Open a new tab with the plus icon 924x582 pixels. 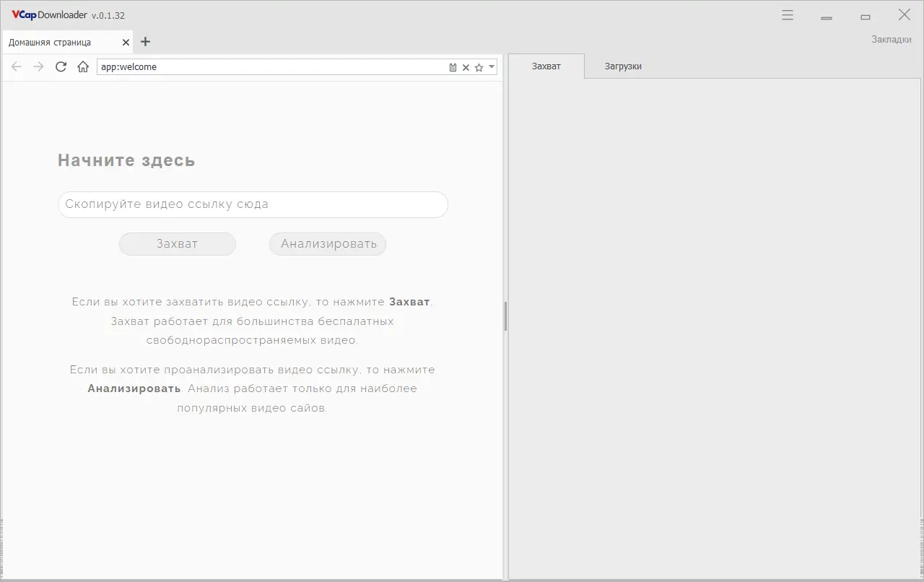[x=145, y=41]
